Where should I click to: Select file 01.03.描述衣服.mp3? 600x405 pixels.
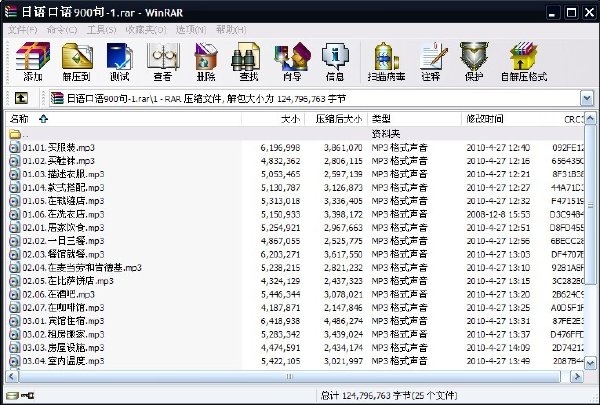[63, 174]
